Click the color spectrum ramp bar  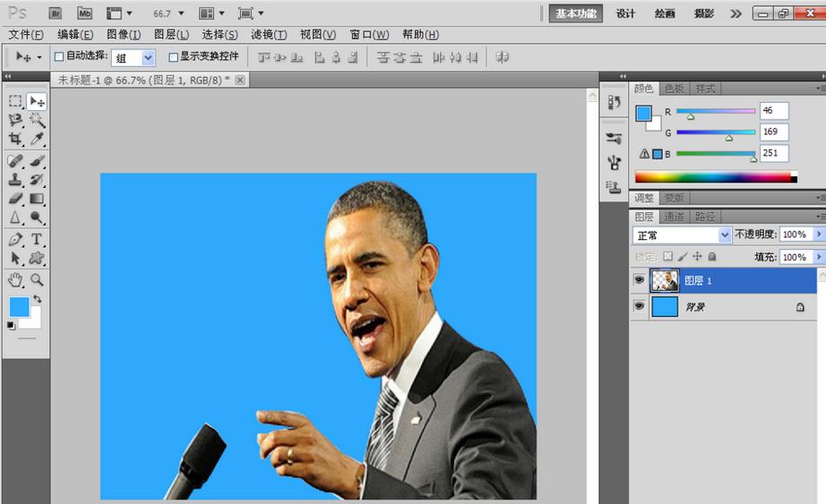(715, 177)
